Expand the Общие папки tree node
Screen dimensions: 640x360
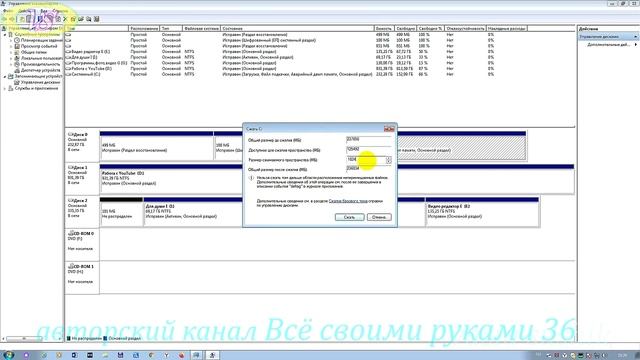pyautogui.click(x=11, y=52)
